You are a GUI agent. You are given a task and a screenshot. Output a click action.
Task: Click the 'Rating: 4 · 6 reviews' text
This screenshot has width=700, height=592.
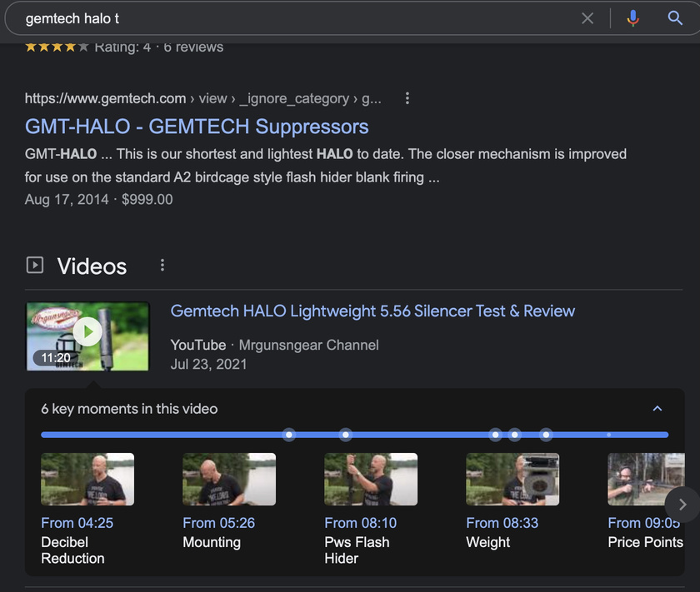[159, 47]
